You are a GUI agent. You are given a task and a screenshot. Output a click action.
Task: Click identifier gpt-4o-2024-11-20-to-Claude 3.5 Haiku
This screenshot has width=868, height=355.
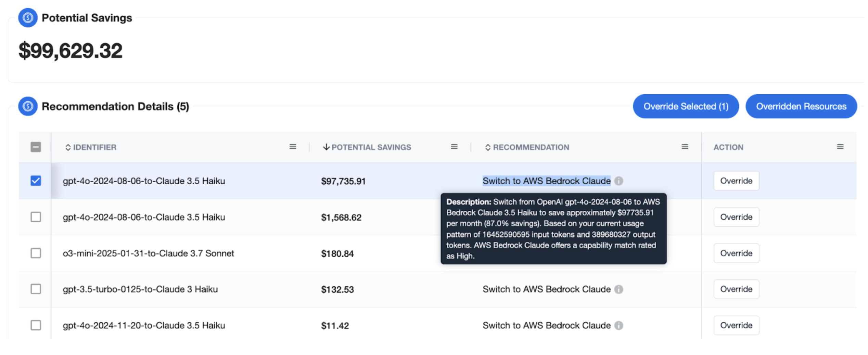(x=144, y=326)
